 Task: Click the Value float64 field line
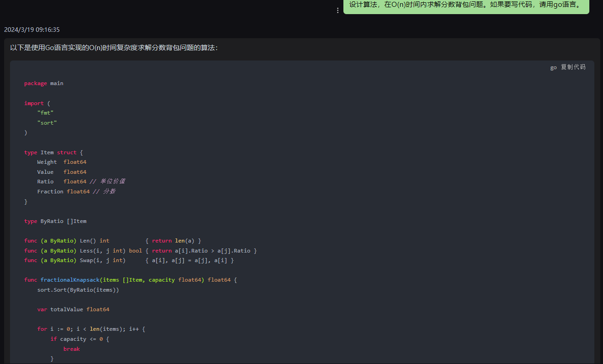click(62, 172)
